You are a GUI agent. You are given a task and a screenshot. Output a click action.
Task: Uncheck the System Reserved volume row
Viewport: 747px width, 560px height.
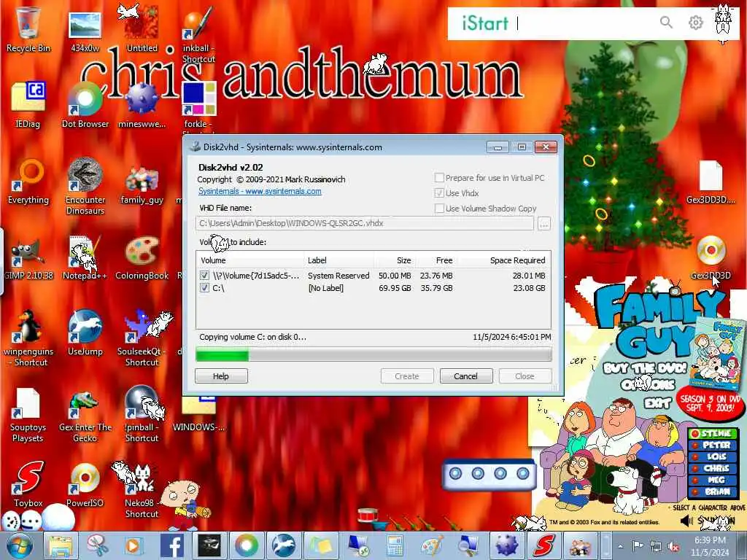click(204, 275)
